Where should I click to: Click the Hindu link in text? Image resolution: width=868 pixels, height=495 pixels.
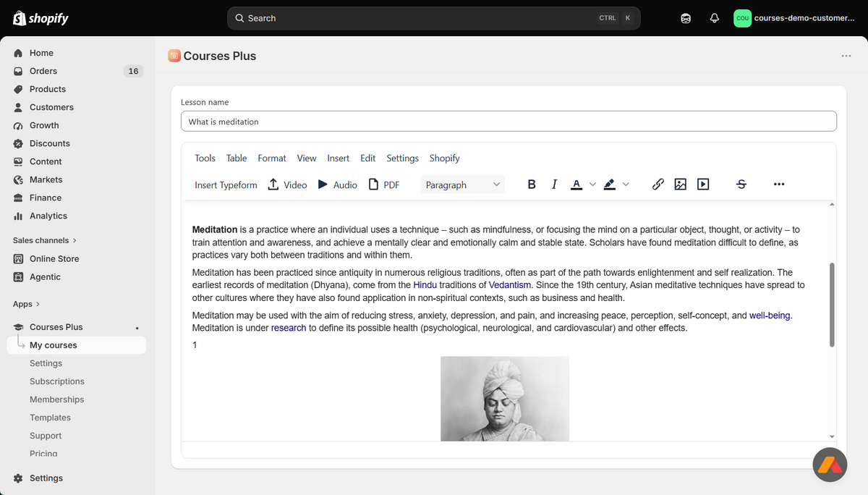click(425, 285)
